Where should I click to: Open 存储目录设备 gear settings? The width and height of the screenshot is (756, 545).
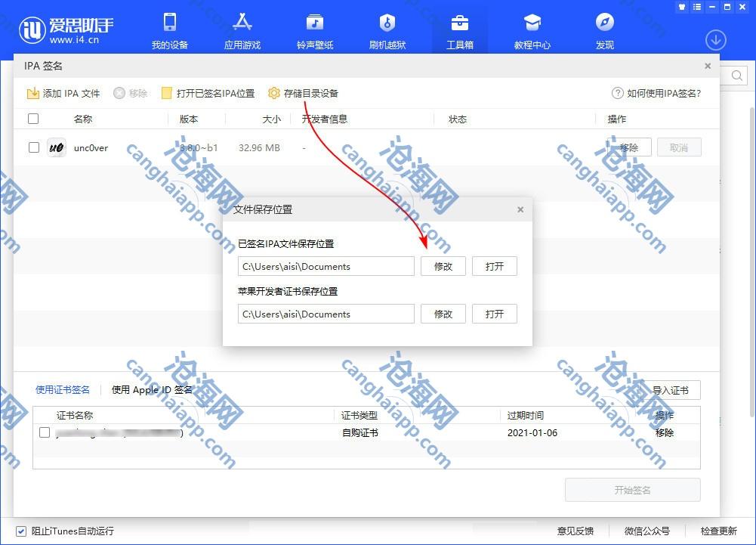pyautogui.click(x=303, y=94)
